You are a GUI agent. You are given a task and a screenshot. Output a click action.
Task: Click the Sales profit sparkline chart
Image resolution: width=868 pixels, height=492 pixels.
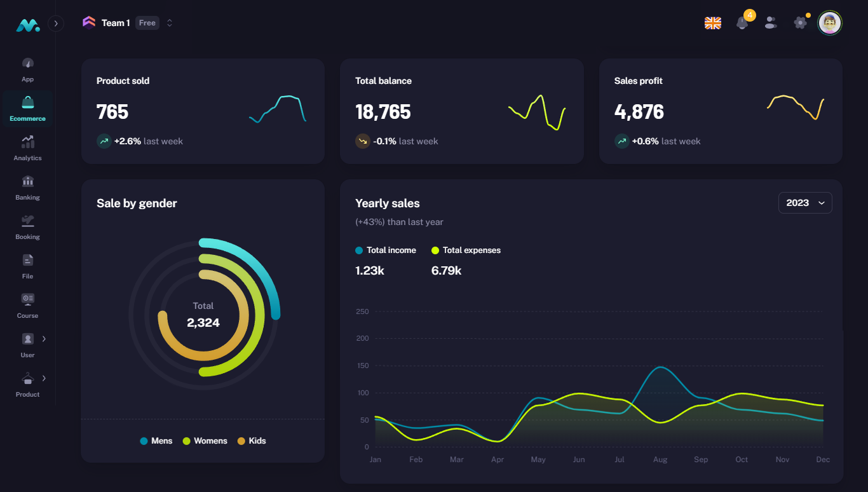(796, 107)
